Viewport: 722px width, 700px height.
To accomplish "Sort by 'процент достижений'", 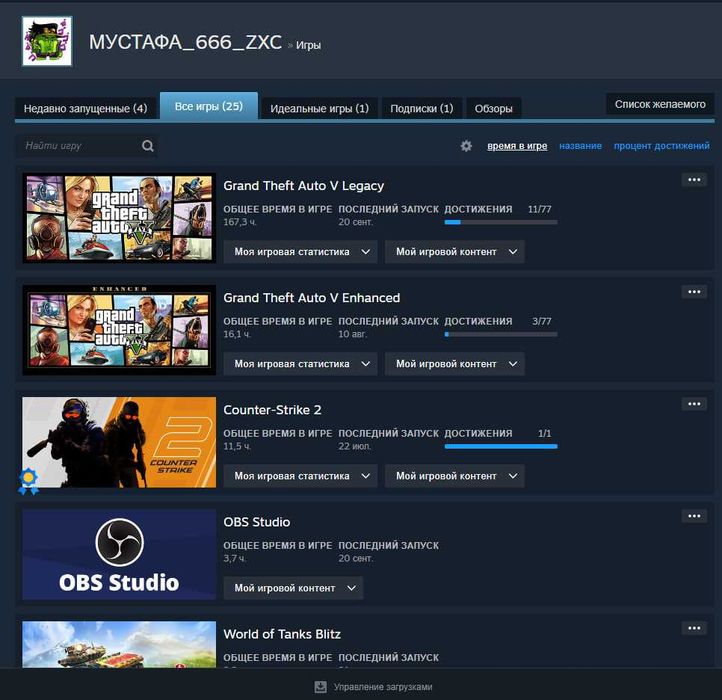I will (661, 146).
